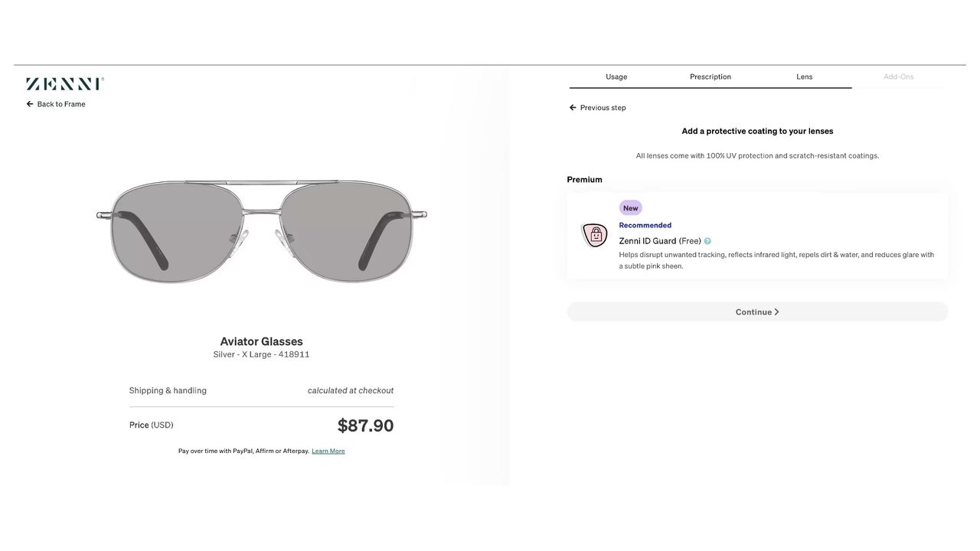Click the Previous step link
The height and width of the screenshot is (551, 980).
click(603, 108)
